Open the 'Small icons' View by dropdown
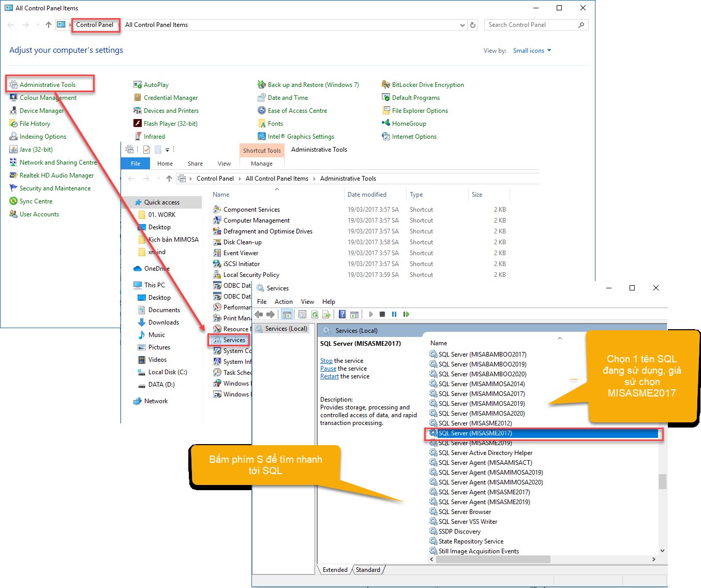Image resolution: width=701 pixels, height=588 pixels. 532,51
